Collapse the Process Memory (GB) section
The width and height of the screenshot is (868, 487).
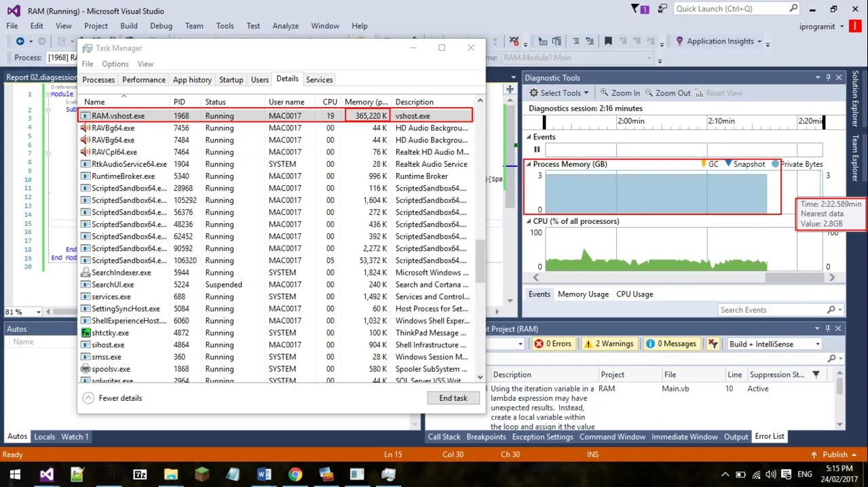(x=529, y=164)
